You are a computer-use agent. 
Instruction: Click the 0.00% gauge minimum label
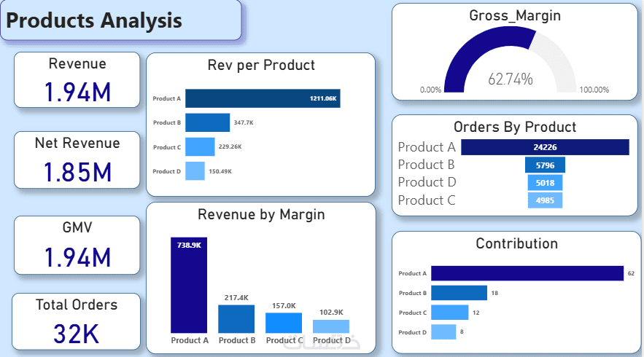click(x=430, y=90)
